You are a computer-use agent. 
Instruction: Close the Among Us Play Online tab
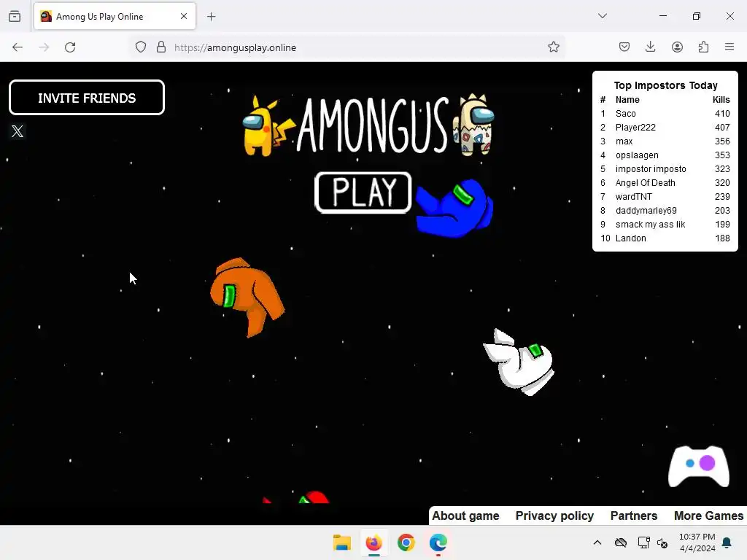pos(184,16)
